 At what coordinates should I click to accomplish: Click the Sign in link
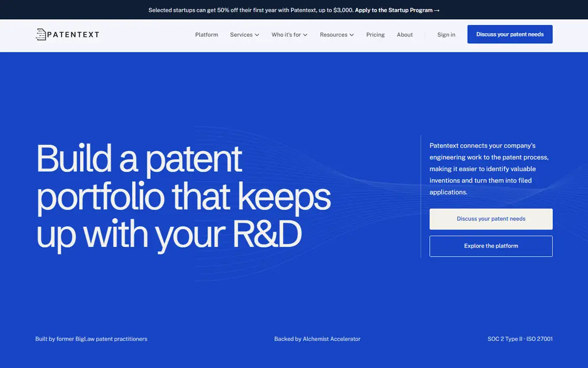446,35
